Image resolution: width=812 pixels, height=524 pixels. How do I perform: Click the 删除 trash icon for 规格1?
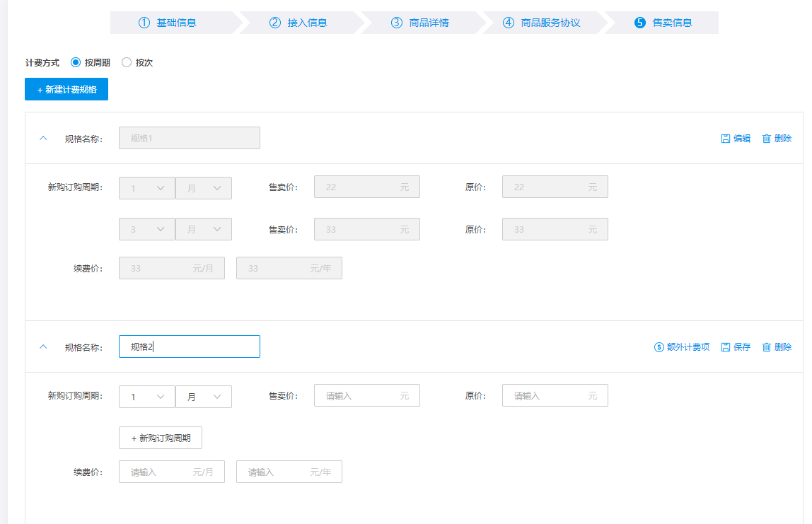tap(767, 139)
